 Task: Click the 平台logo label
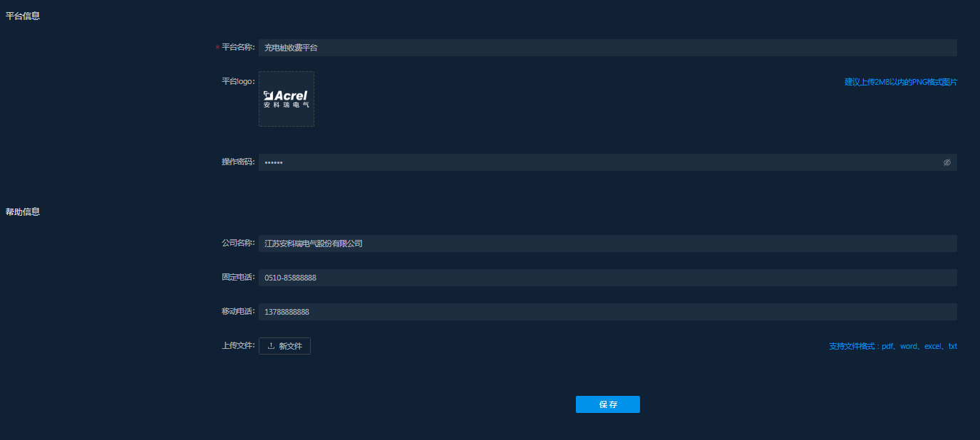click(x=237, y=81)
